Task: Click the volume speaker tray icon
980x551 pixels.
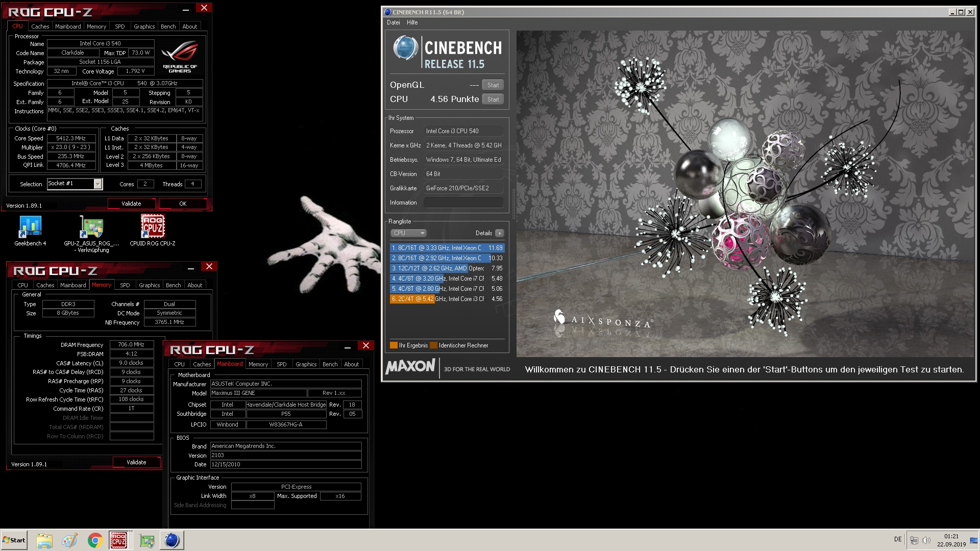Action: coord(926,540)
